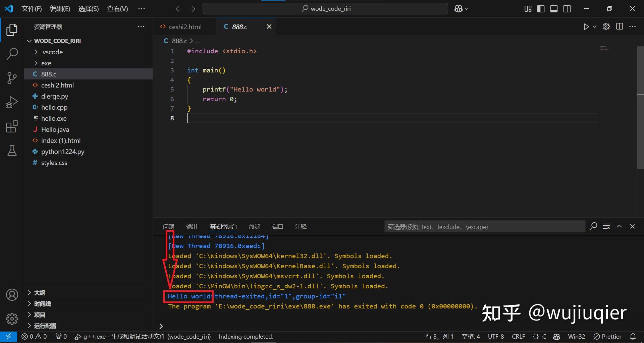Open the 查看(V) menu
The image size is (644, 343).
click(x=117, y=9)
